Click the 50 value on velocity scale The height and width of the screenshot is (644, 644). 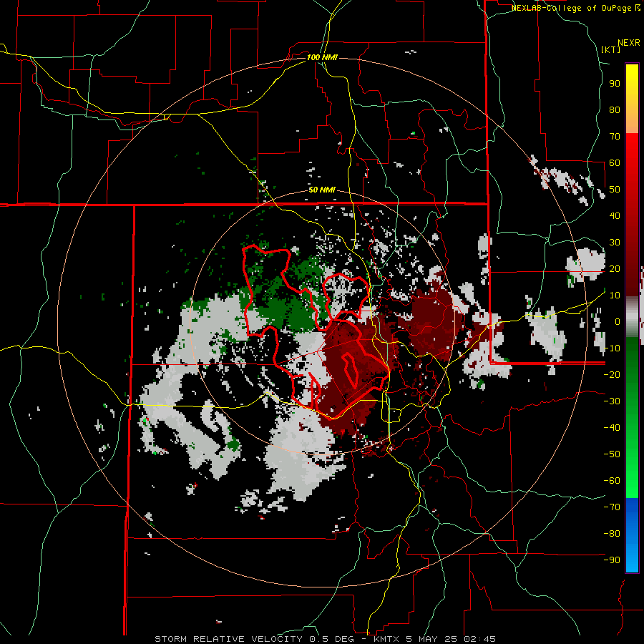coord(615,190)
